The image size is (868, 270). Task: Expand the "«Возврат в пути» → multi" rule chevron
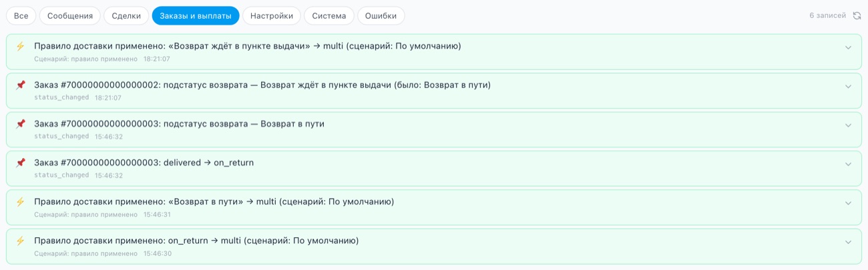click(849, 203)
